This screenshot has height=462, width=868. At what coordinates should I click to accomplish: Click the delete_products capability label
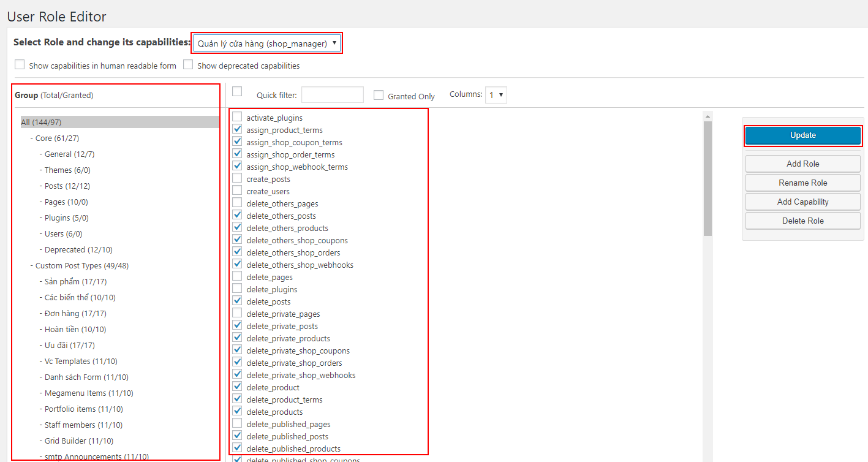[x=274, y=412]
